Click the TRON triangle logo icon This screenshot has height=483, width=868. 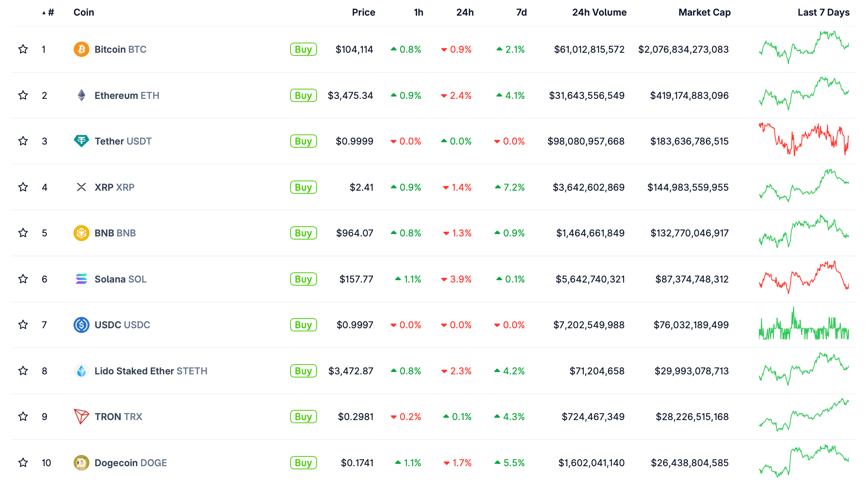click(81, 417)
